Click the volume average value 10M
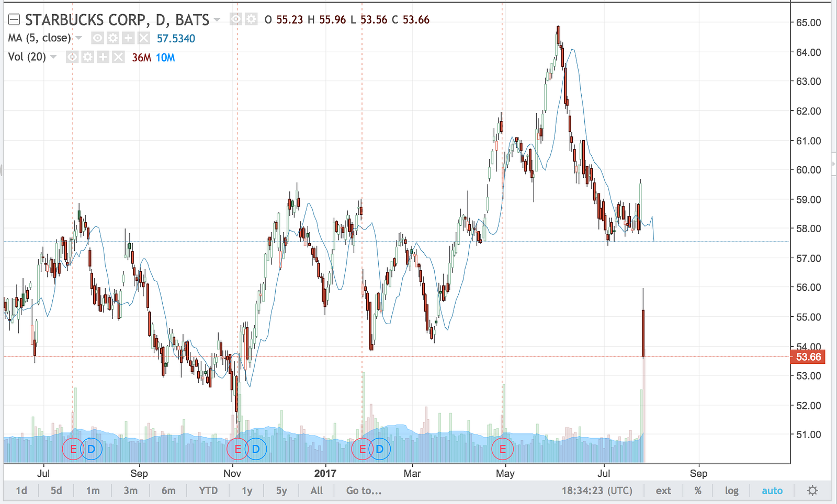837x504 pixels. pos(165,58)
